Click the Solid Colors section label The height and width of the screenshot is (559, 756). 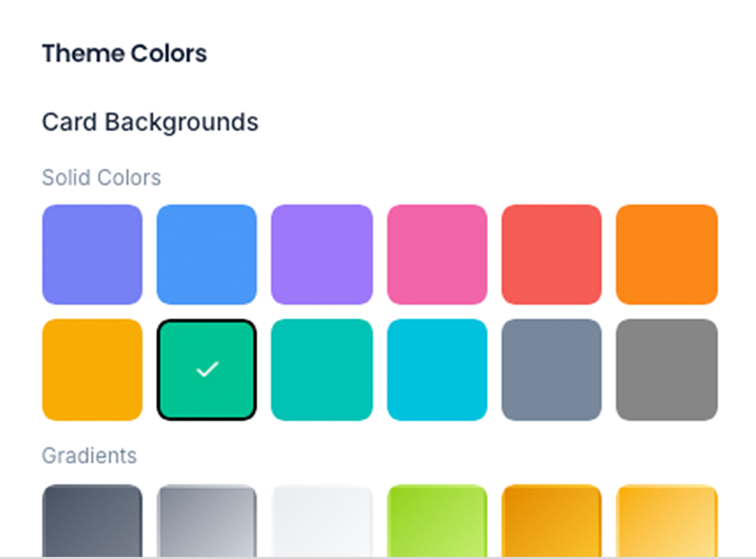click(x=101, y=178)
